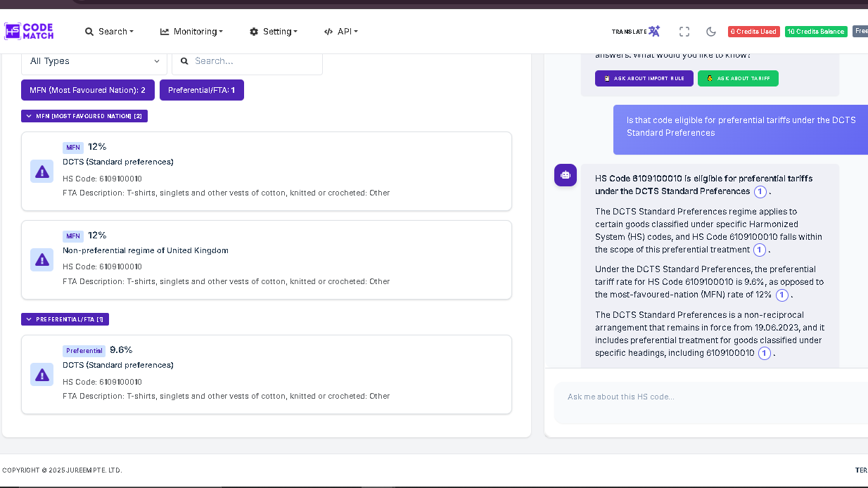The image size is (868, 488).
Task: Toggle dark mode moon icon
Action: click(710, 32)
